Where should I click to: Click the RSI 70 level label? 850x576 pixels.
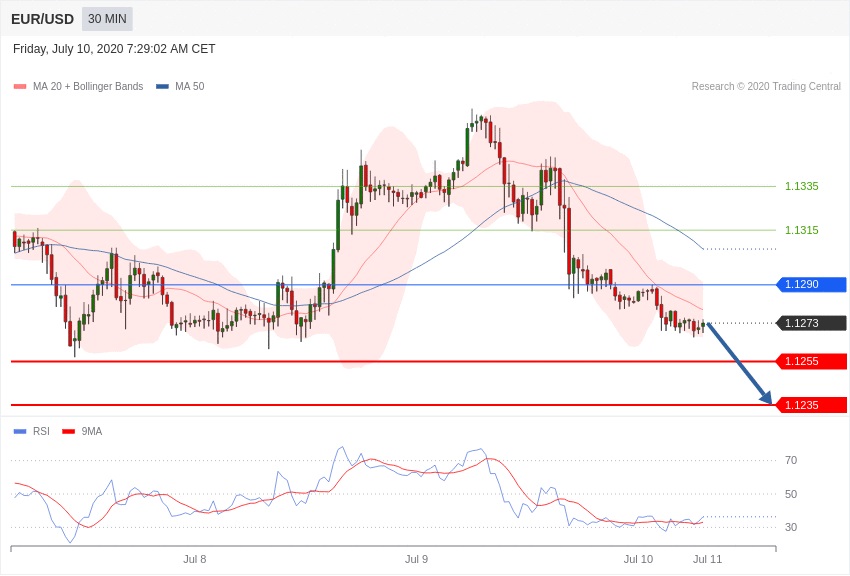[791, 460]
